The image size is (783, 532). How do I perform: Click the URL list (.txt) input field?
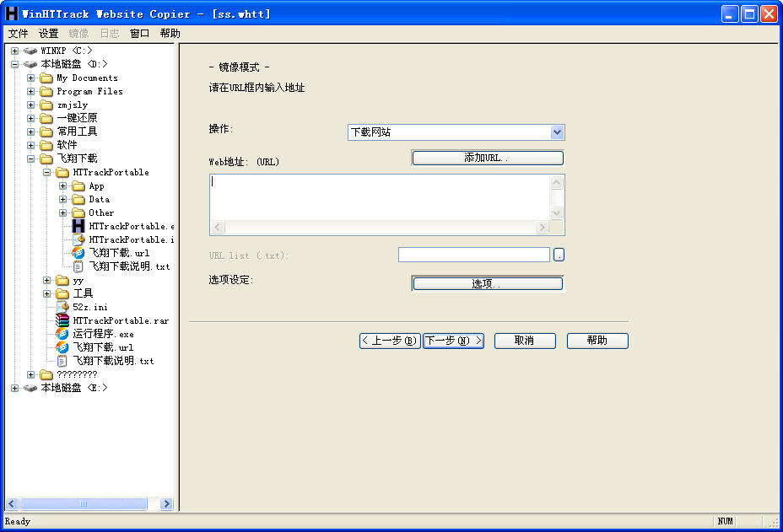click(474, 255)
